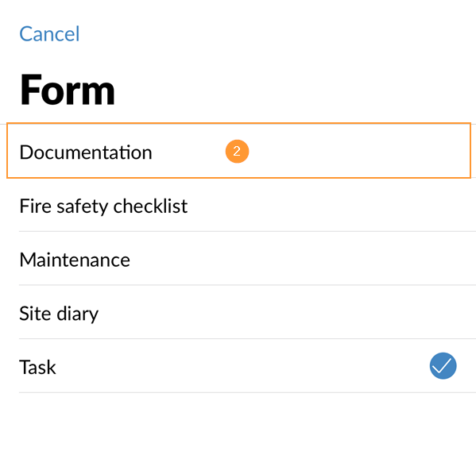This screenshot has width=476, height=459.
Task: Select the Maintenance form type
Action: pyautogui.click(x=238, y=258)
